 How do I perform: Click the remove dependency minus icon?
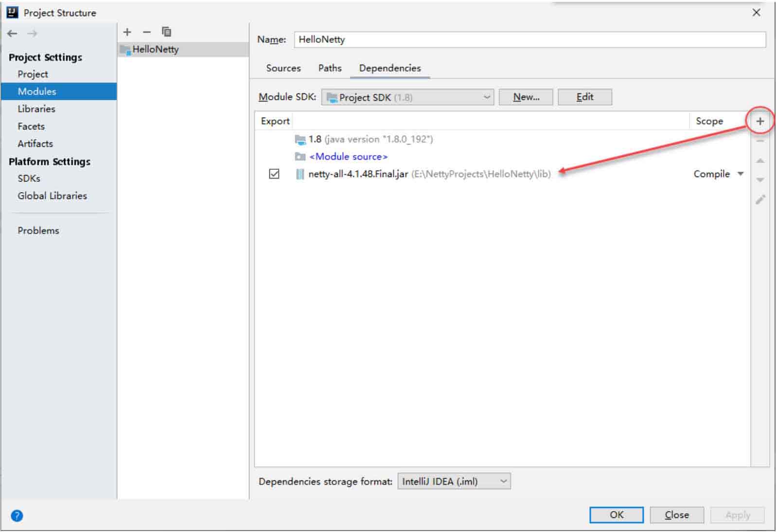click(760, 141)
